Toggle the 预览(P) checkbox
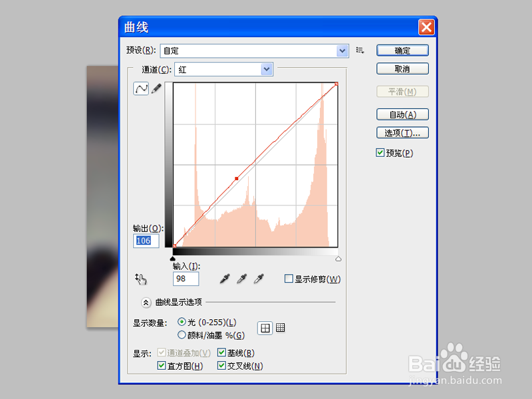This screenshot has height=399, width=532. pos(380,153)
